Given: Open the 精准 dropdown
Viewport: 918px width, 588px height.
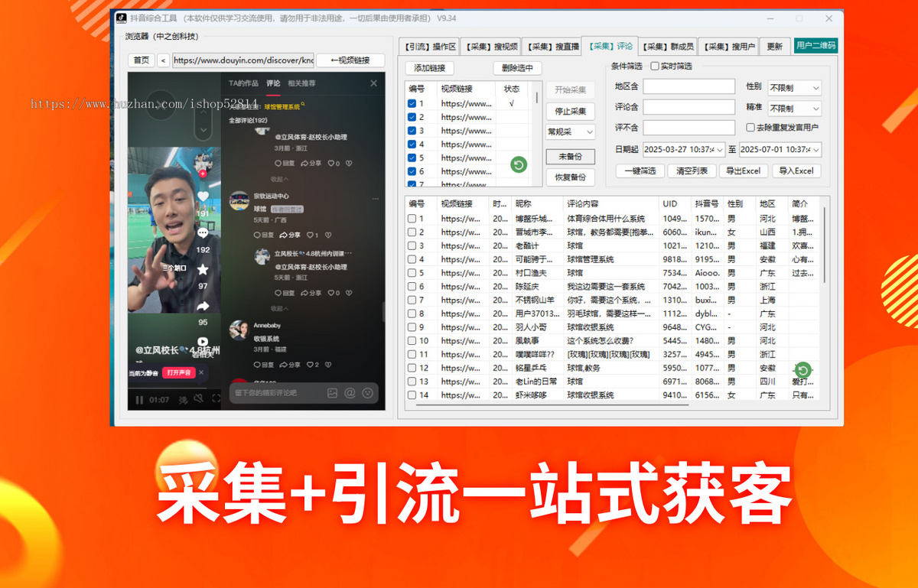Looking at the screenshot, I should coord(795,109).
